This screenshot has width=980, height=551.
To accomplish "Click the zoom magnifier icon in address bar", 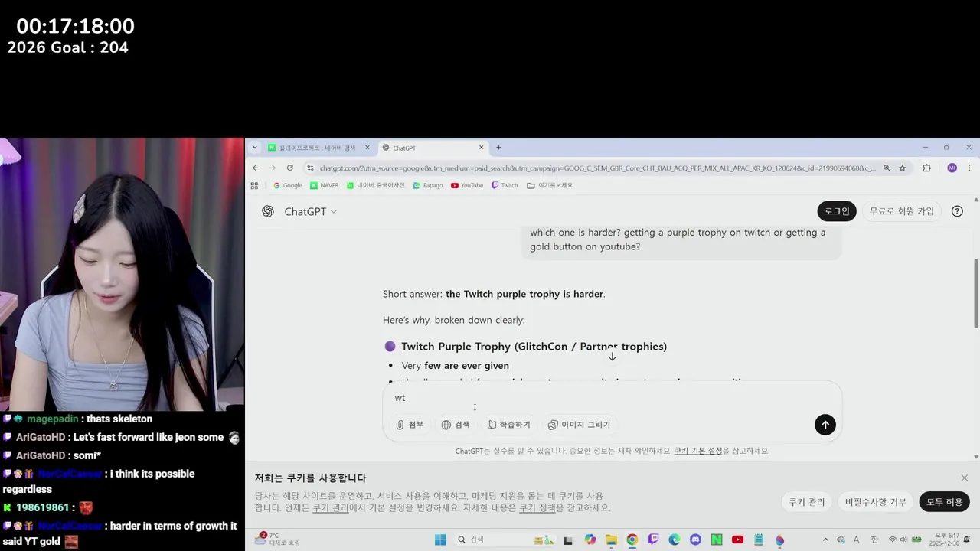I will [x=887, y=168].
